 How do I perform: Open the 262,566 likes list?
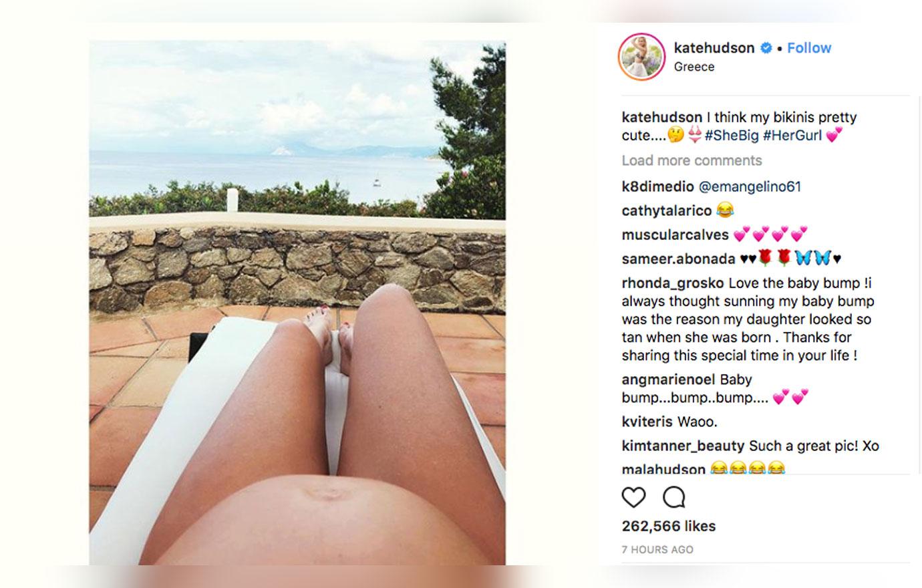click(669, 526)
